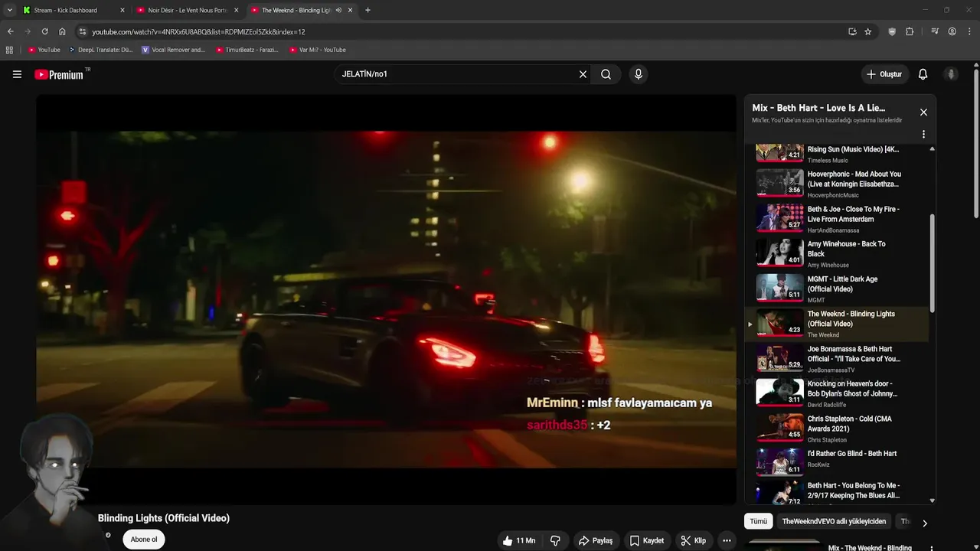
Task: Play Amy Winehouse - Back To Black
Action: [x=838, y=253]
